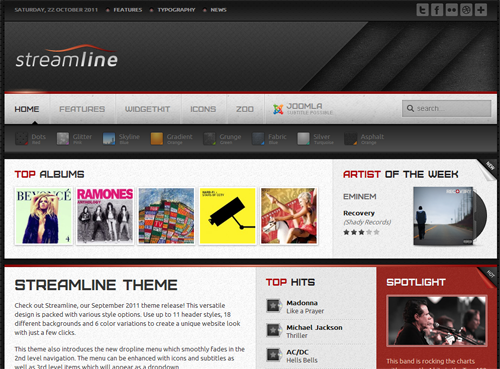Click the Joomla logo icon in menu
The width and height of the screenshot is (500, 369).
[278, 109]
